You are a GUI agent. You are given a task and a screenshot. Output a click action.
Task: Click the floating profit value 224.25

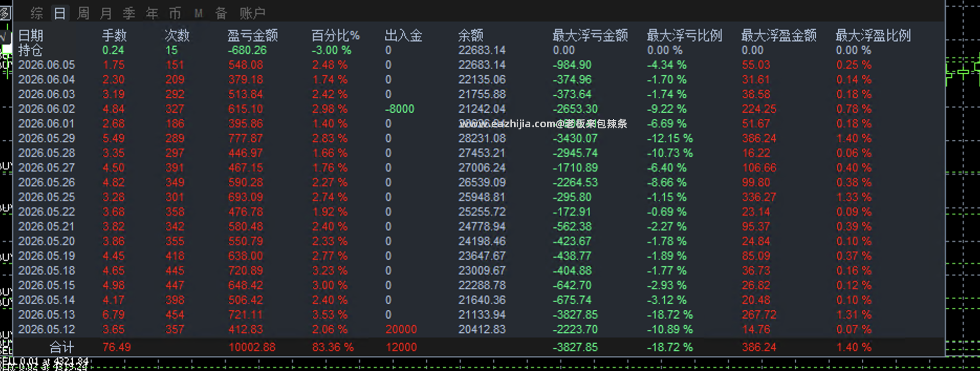tap(759, 109)
